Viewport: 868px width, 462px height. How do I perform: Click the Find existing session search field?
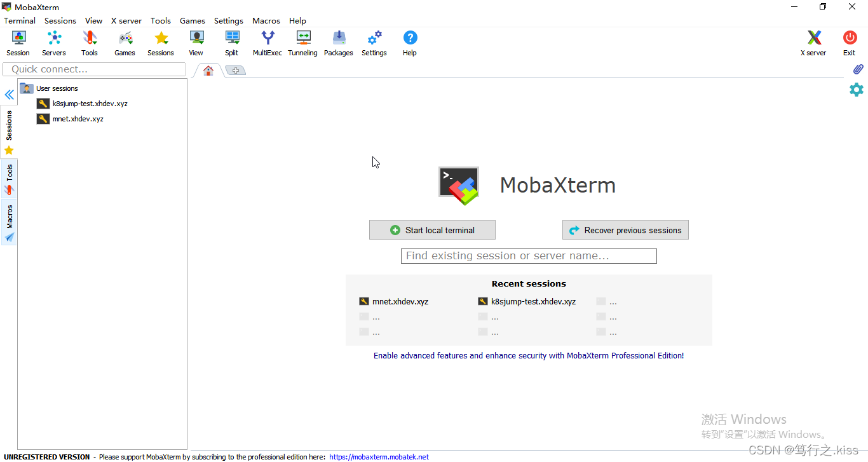coord(529,255)
